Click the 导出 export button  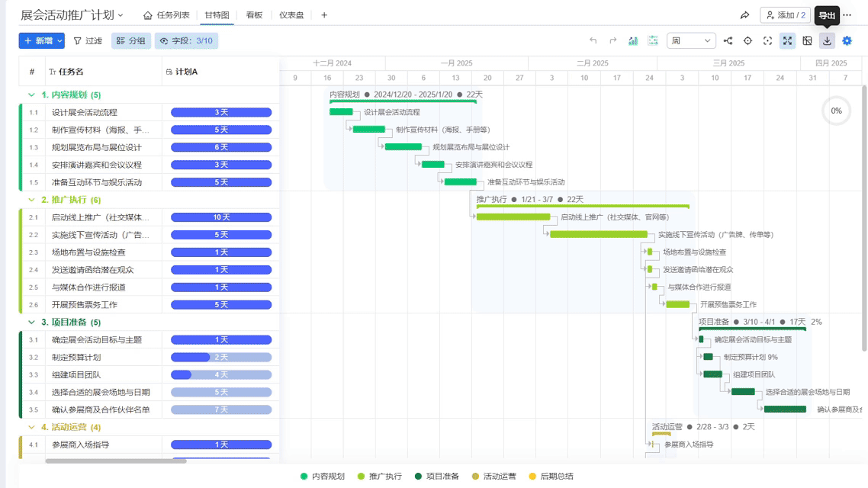tap(827, 14)
